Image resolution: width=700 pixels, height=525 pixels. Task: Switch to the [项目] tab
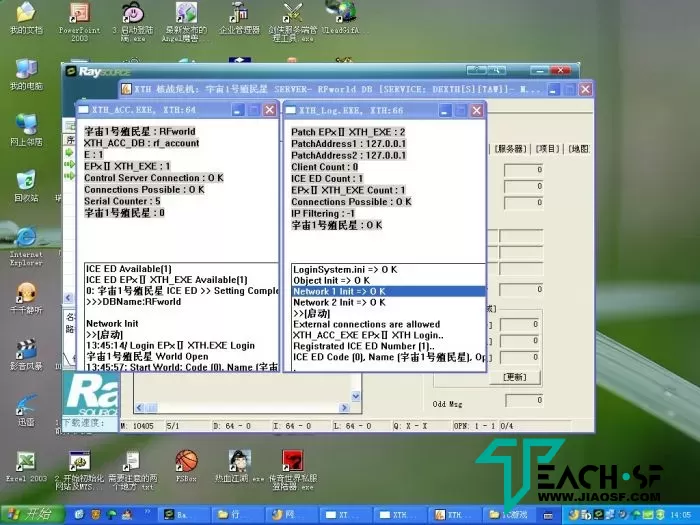click(x=547, y=149)
